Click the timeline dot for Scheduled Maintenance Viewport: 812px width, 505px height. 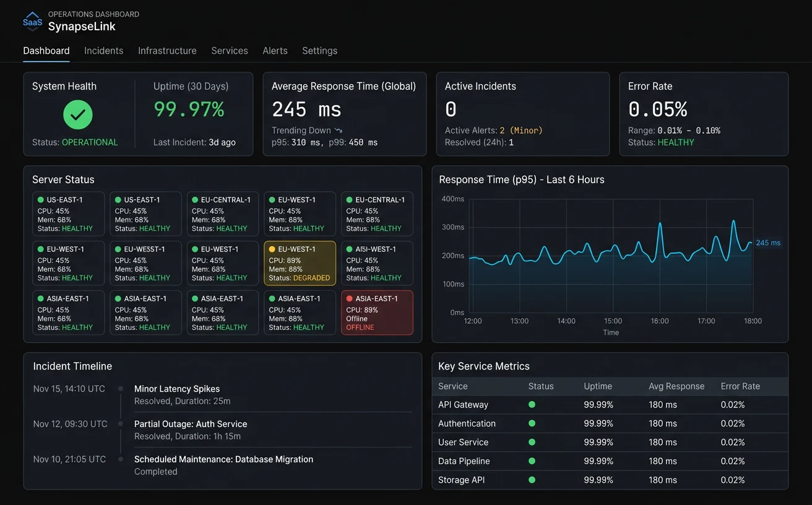click(121, 459)
